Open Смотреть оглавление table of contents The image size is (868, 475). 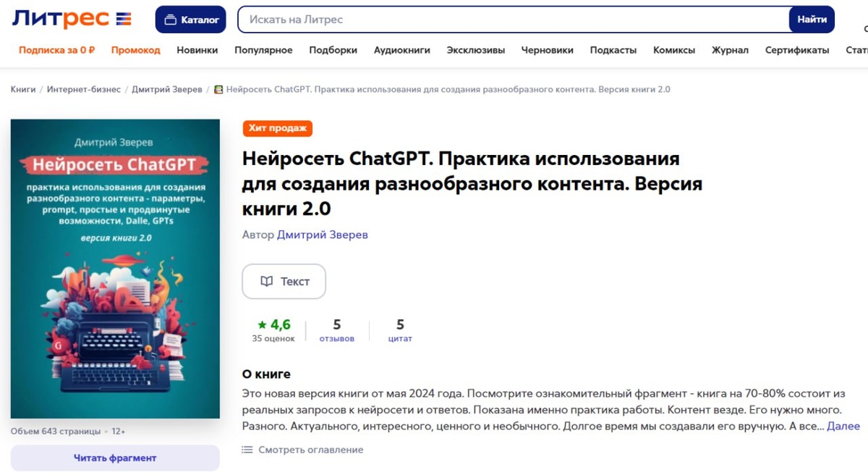point(303,450)
